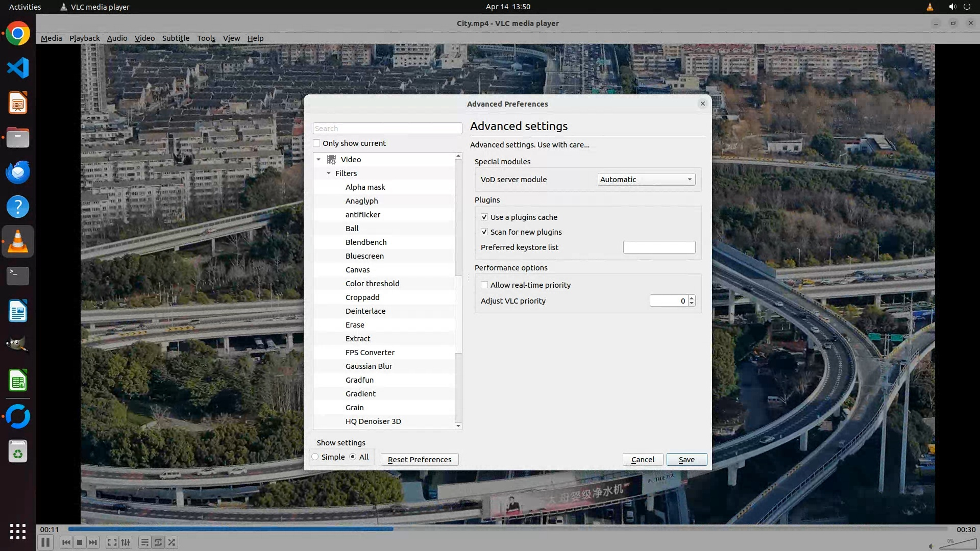Select Simple show settings radio

(315, 457)
